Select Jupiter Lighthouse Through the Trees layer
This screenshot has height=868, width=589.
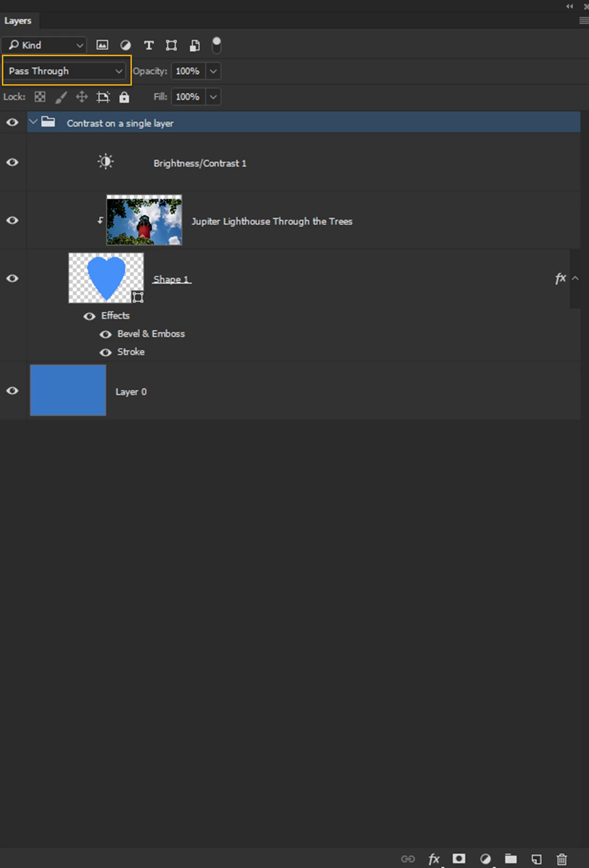click(x=272, y=221)
